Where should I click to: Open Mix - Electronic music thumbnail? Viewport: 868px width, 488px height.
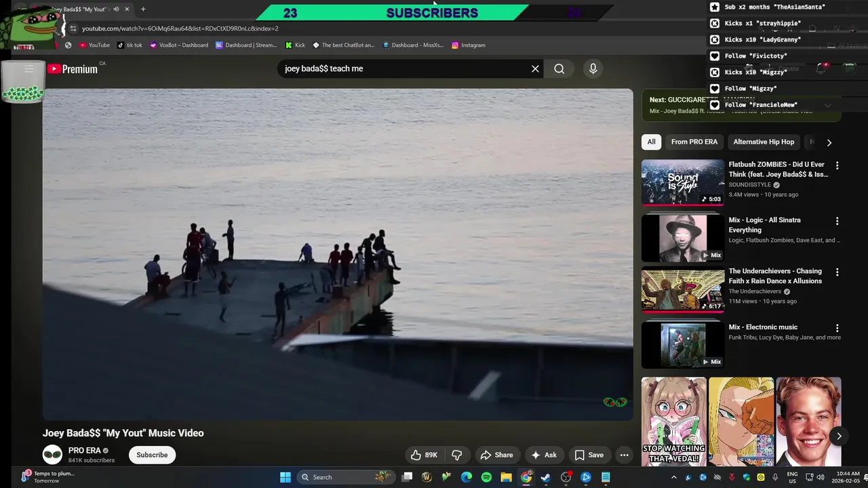click(x=683, y=345)
